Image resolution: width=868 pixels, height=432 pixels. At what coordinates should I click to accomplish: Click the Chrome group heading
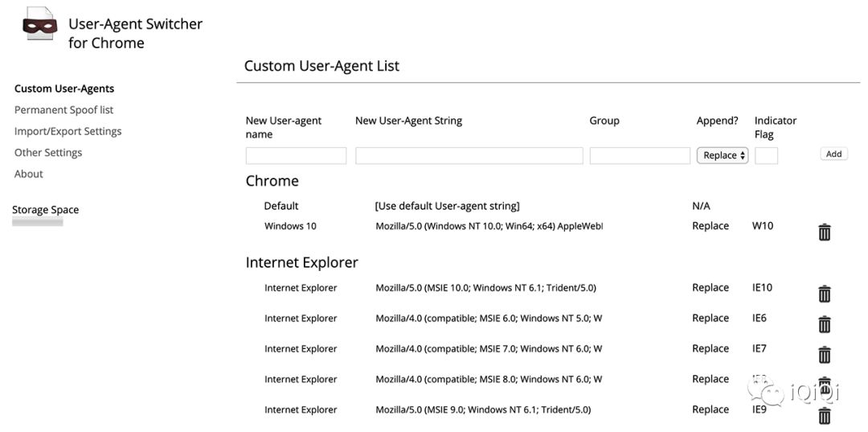[272, 181]
